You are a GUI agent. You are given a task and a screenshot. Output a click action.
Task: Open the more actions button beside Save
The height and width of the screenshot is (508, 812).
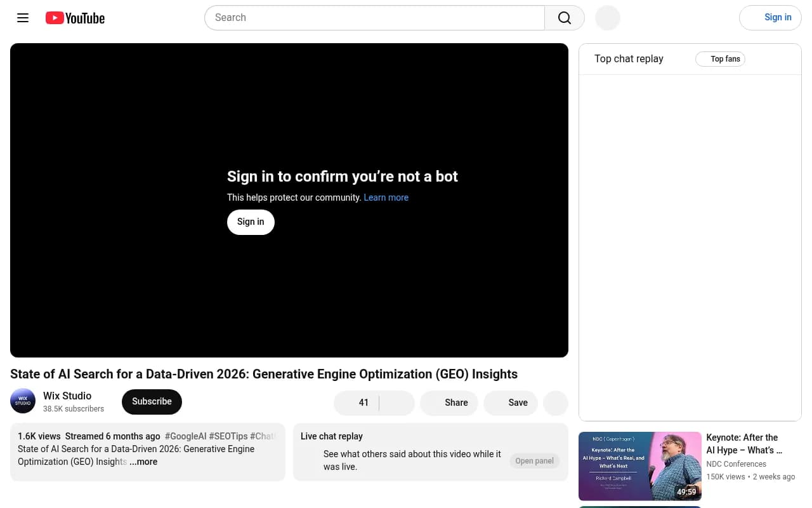click(x=556, y=403)
